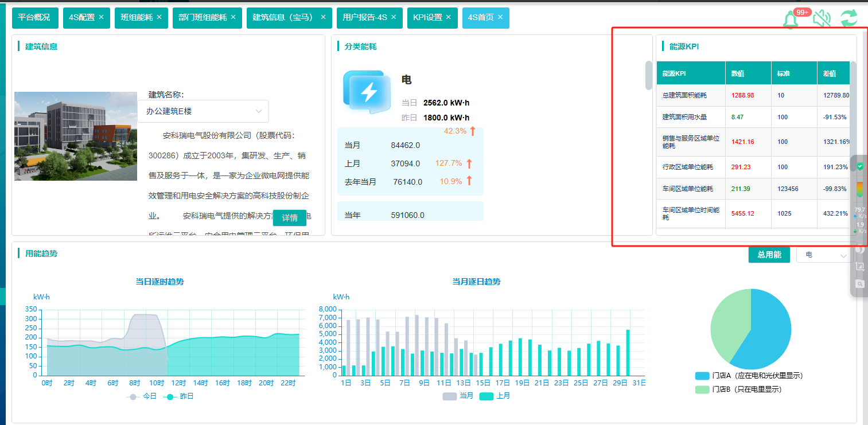The image size is (868, 425).
Task: Close the 建筑信息（宝马） tab
Action: tap(323, 17)
